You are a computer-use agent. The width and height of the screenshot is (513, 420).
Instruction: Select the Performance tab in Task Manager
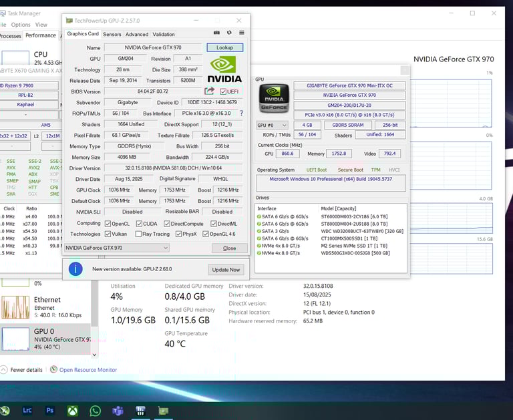(x=41, y=35)
